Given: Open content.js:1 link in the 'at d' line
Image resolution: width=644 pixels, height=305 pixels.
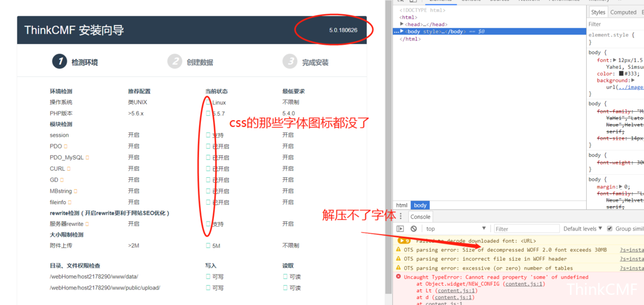Looking at the screenshot, I should point(453,297).
